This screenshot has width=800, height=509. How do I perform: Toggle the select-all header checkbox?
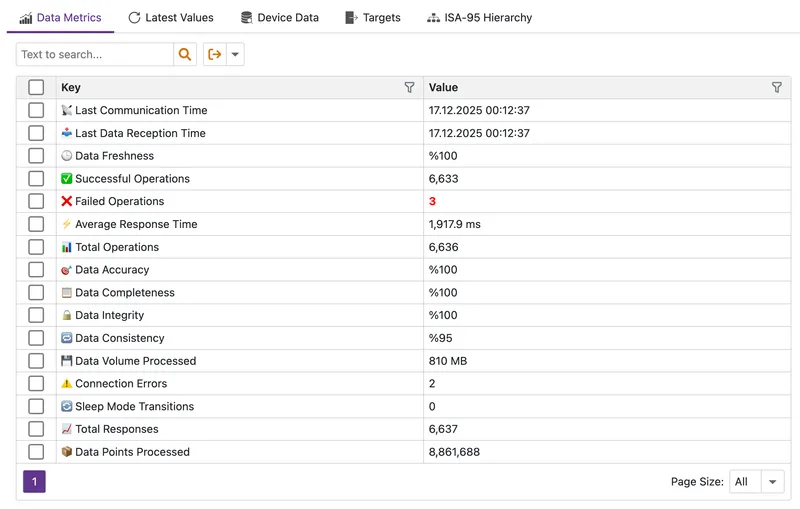coord(36,88)
